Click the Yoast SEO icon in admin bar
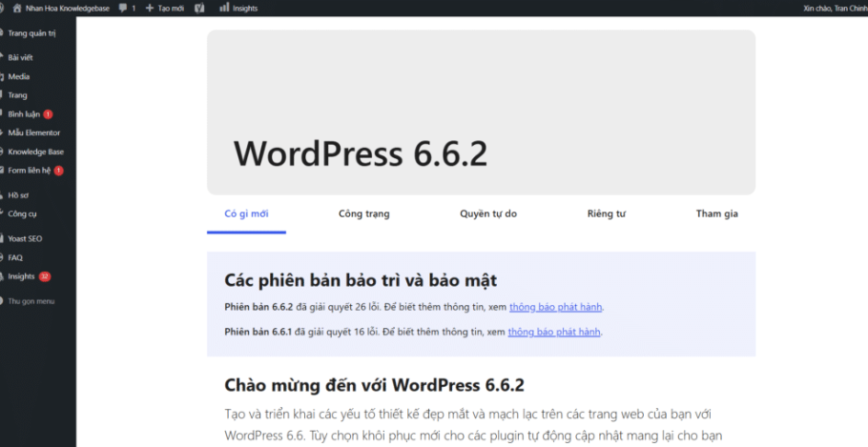 (x=200, y=9)
